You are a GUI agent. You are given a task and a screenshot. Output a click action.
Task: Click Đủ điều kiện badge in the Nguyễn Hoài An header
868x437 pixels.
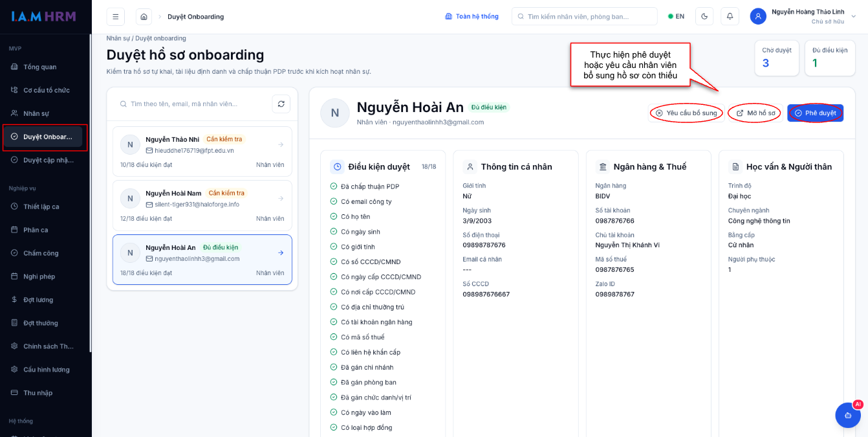[x=488, y=107]
